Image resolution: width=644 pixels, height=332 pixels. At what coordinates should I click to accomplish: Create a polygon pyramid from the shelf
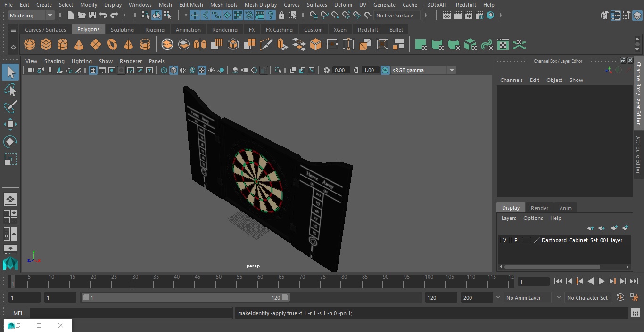point(128,45)
